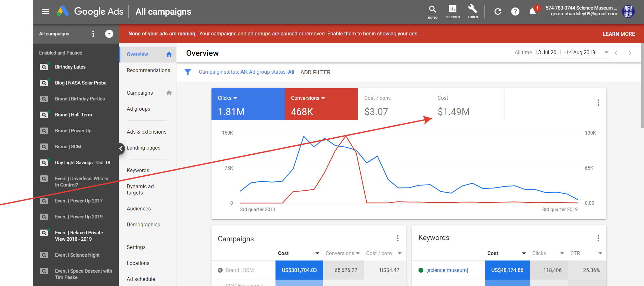This screenshot has width=644, height=286.
Task: Open the Tools wrench icon
Action: point(473,12)
